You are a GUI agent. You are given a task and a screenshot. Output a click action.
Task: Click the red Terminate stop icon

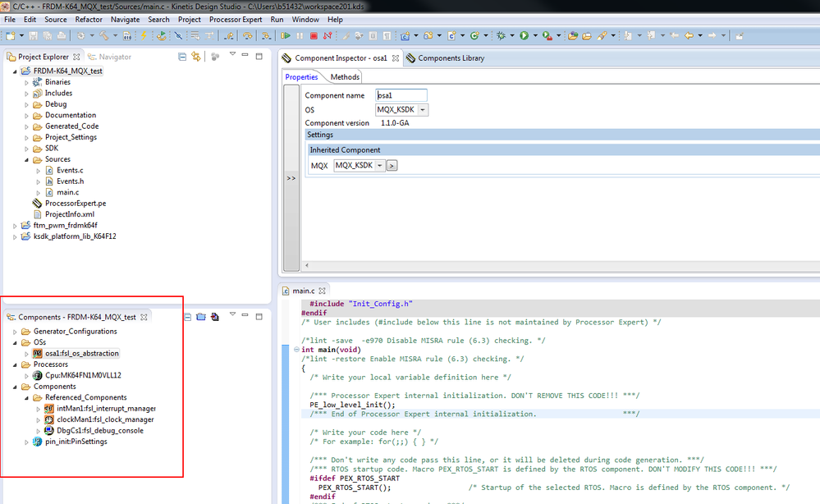[x=314, y=35]
